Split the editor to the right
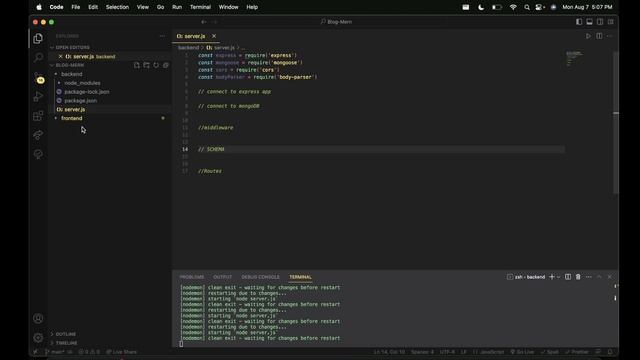 pos(599,36)
